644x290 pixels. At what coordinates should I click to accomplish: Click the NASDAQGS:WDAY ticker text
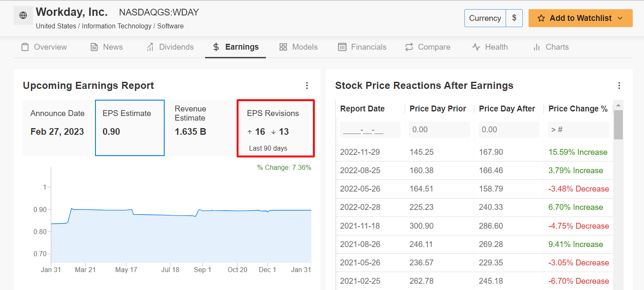coord(159,13)
